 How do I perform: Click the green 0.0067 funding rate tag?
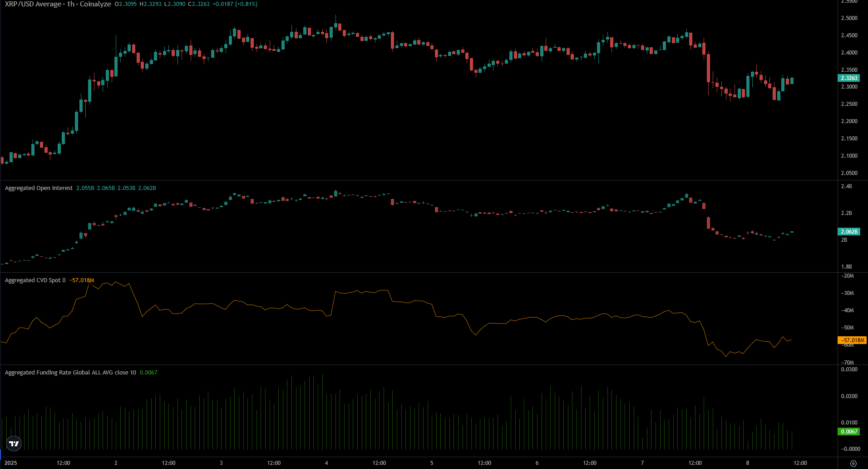(x=848, y=432)
